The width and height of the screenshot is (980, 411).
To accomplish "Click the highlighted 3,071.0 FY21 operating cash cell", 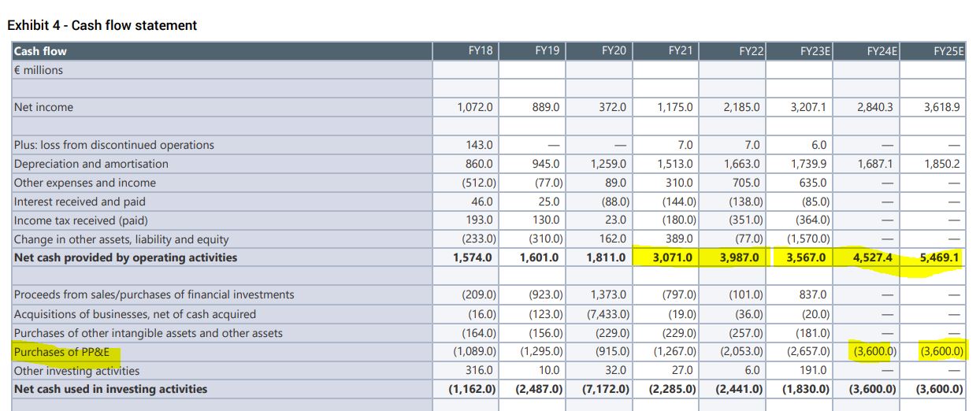I will click(672, 257).
